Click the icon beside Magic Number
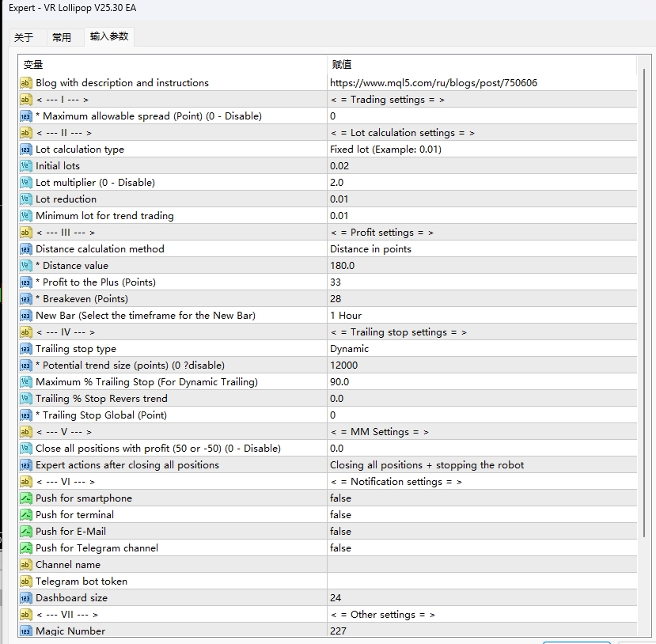 [x=25, y=631]
